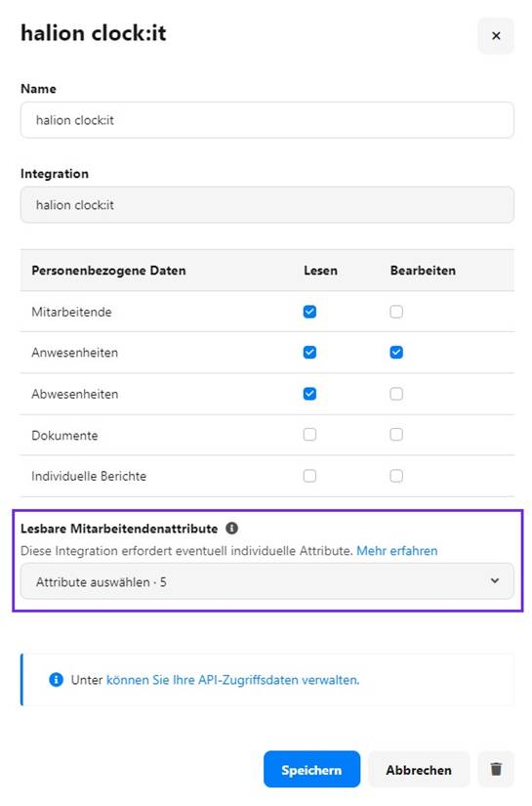Uncheck Lesen for Anwesenheiten

click(x=309, y=353)
